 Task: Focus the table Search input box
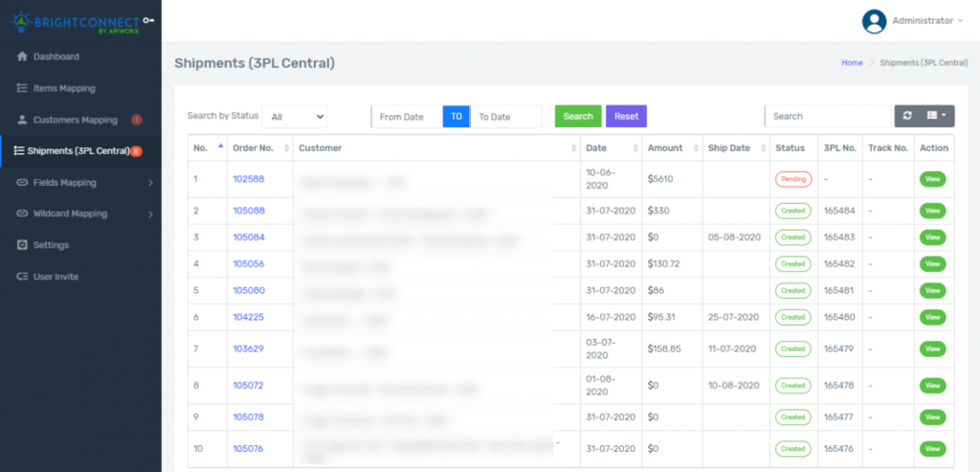[828, 116]
